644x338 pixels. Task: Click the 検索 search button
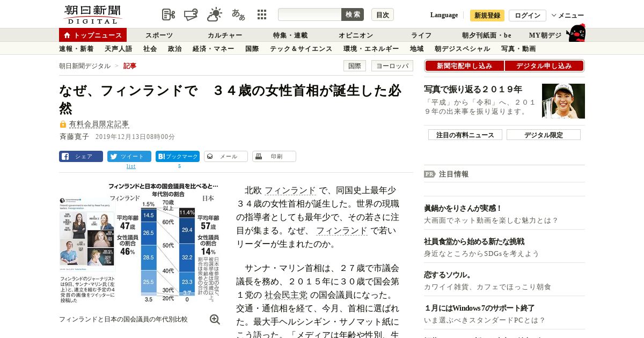(x=353, y=14)
